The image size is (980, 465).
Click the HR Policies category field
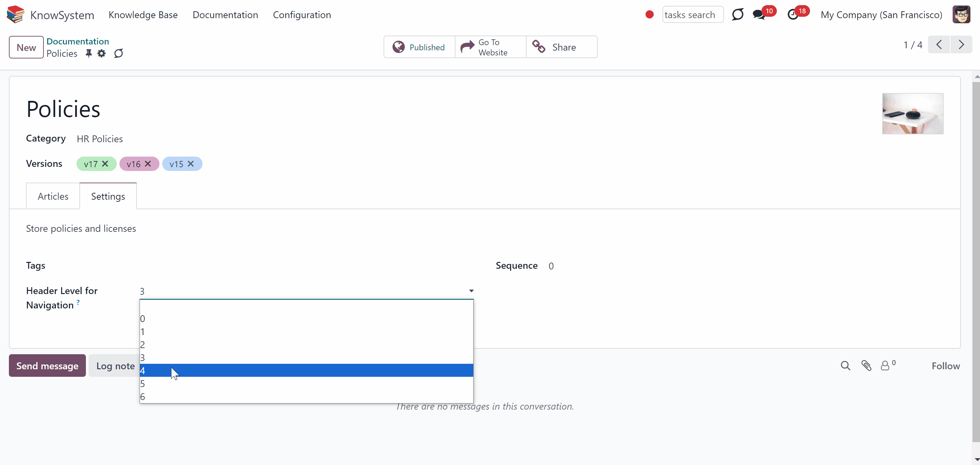pos(100,139)
